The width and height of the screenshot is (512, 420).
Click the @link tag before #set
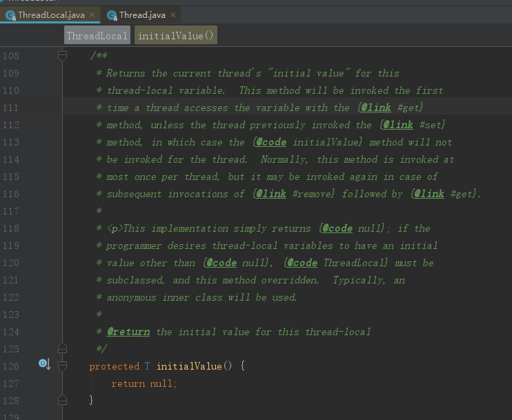398,125
